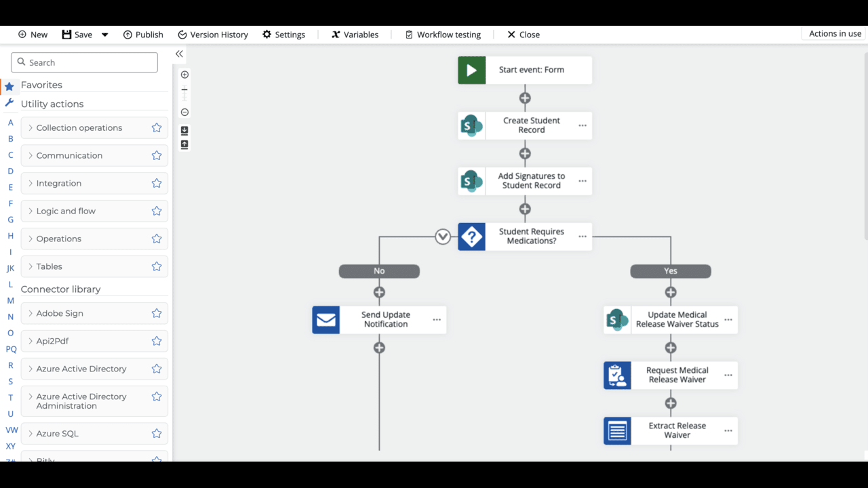Open Student Requires Medications options menu

[x=583, y=237]
